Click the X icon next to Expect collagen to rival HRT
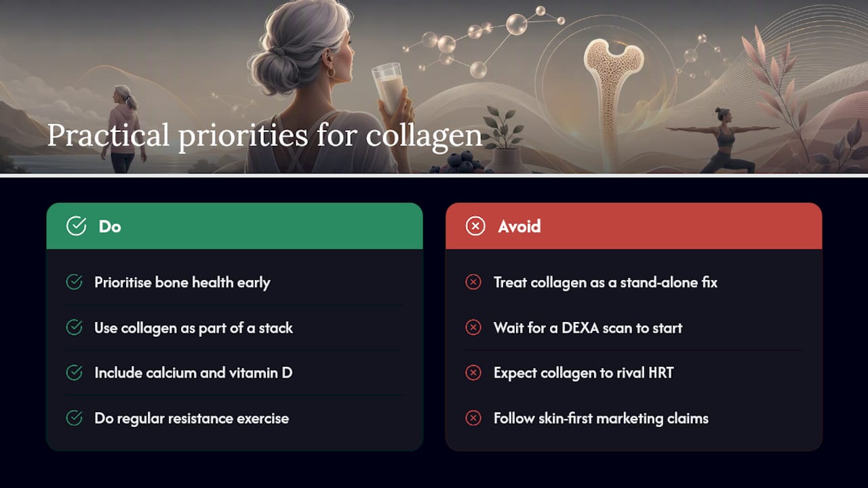The width and height of the screenshot is (868, 488). click(x=473, y=373)
